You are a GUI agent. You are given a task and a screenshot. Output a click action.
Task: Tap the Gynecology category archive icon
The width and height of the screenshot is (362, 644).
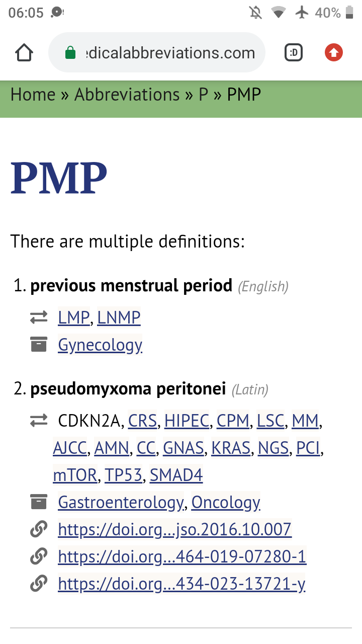39,345
